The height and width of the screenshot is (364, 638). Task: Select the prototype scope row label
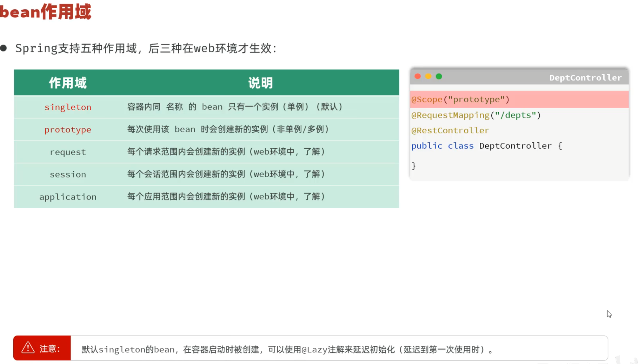(x=68, y=129)
